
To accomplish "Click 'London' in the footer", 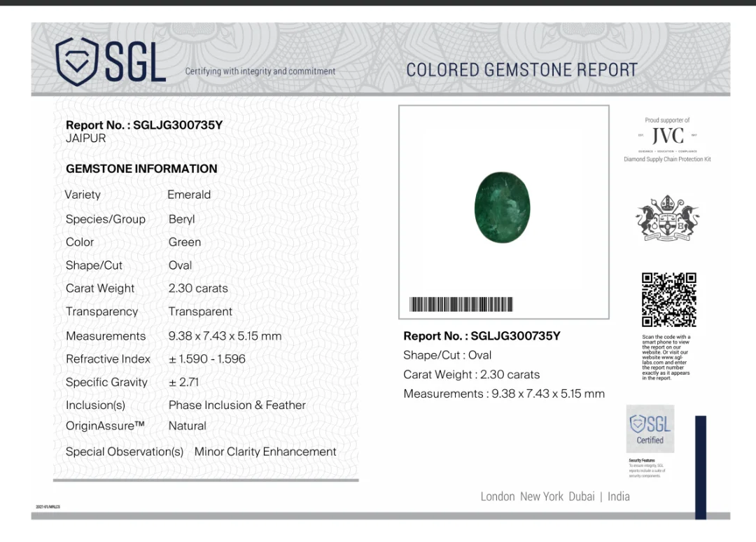I will (498, 496).
